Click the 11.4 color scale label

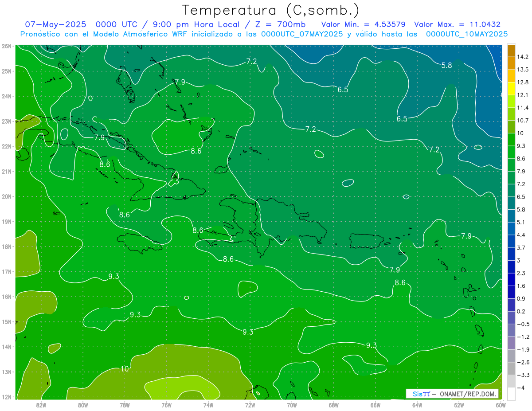[x=523, y=108]
